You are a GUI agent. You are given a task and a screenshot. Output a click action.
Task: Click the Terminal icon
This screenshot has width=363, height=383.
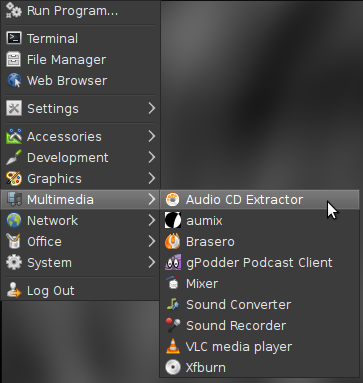click(x=14, y=38)
